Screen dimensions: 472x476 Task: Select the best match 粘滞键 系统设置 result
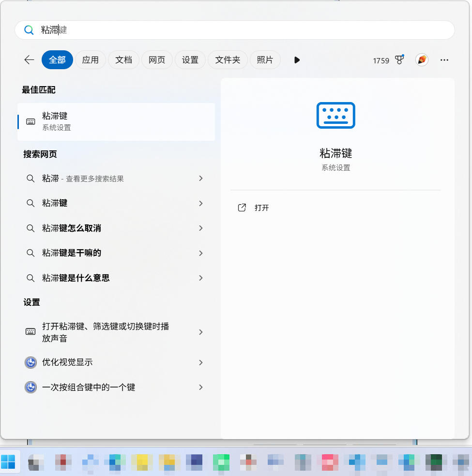tap(116, 121)
